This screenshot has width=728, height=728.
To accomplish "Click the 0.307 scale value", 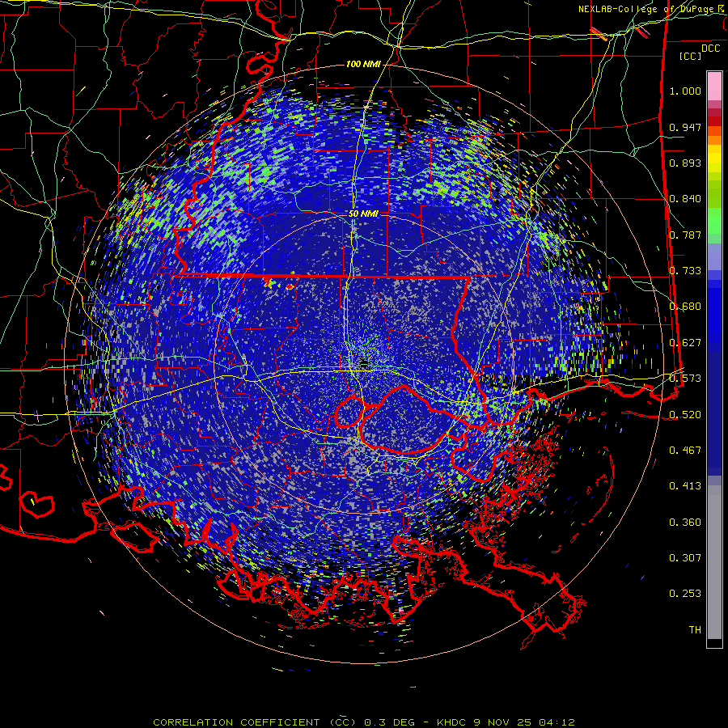I will 685,558.
